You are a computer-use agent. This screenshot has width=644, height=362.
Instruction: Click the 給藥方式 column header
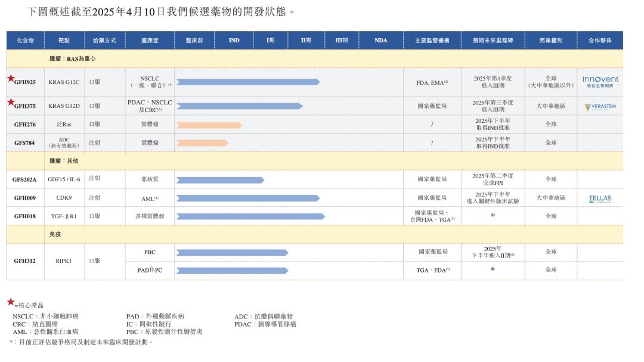[x=105, y=41]
